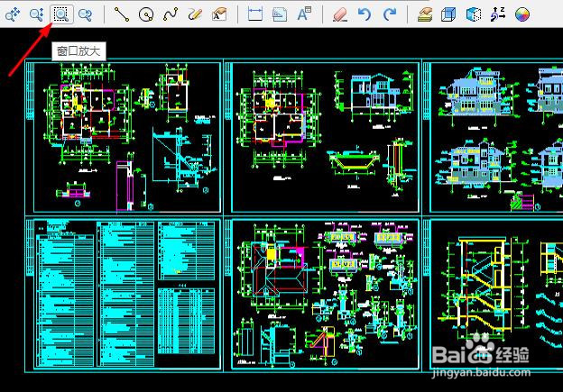The height and width of the screenshot is (392, 563).
Task: Click the cyan tables specification sheet
Action: 124,294
